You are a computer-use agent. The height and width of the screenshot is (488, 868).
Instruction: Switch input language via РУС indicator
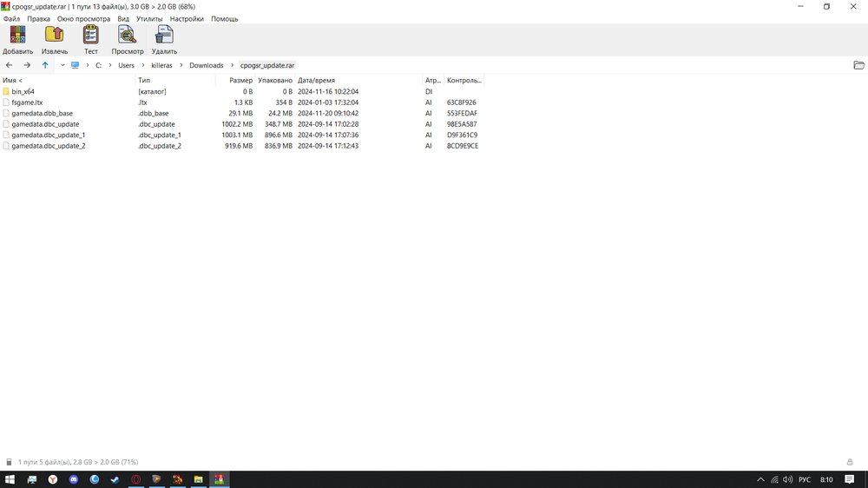[x=805, y=479]
